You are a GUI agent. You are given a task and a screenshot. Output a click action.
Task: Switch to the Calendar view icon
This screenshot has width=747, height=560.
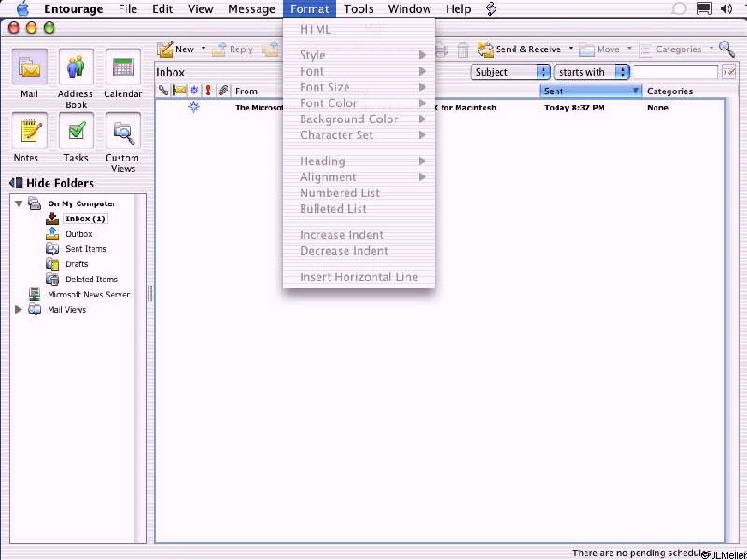point(123,67)
